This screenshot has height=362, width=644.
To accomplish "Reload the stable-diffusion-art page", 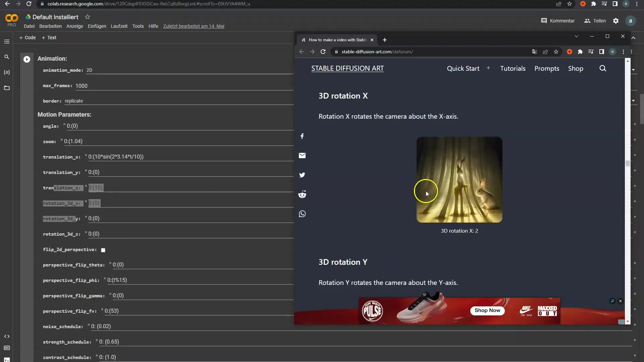I will click(323, 52).
